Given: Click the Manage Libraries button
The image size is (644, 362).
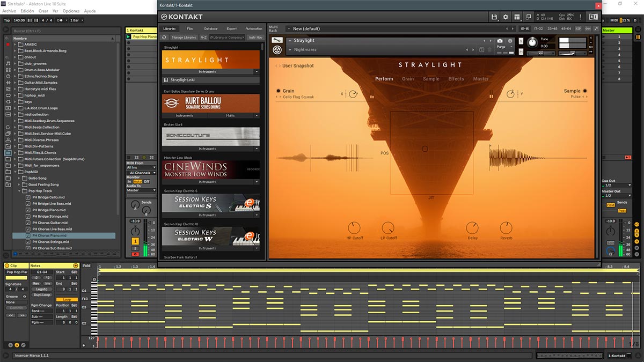Looking at the screenshot, I should 184,38.
